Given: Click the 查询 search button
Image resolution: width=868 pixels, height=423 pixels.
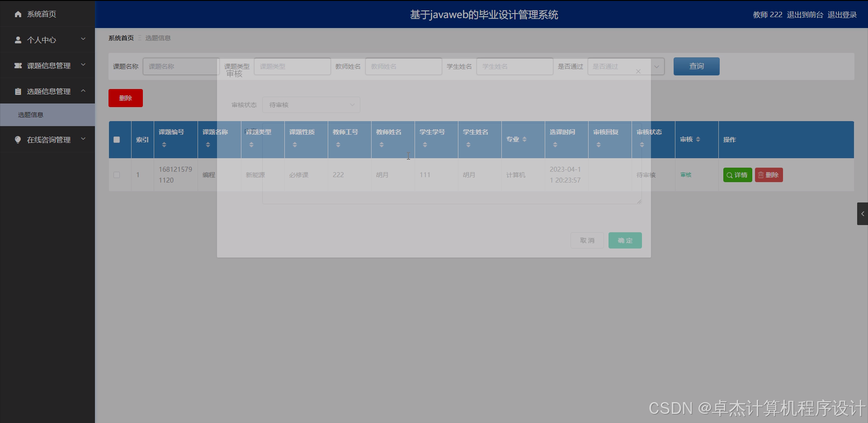Looking at the screenshot, I should click(696, 66).
